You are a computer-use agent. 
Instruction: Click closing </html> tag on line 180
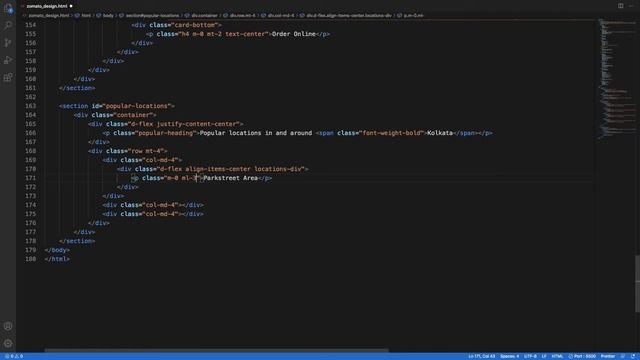click(57, 259)
